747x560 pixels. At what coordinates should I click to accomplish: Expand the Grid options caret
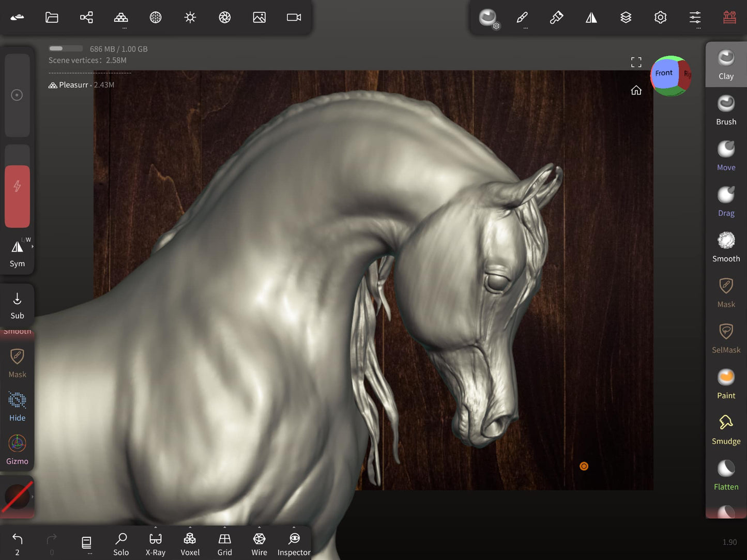click(225, 527)
